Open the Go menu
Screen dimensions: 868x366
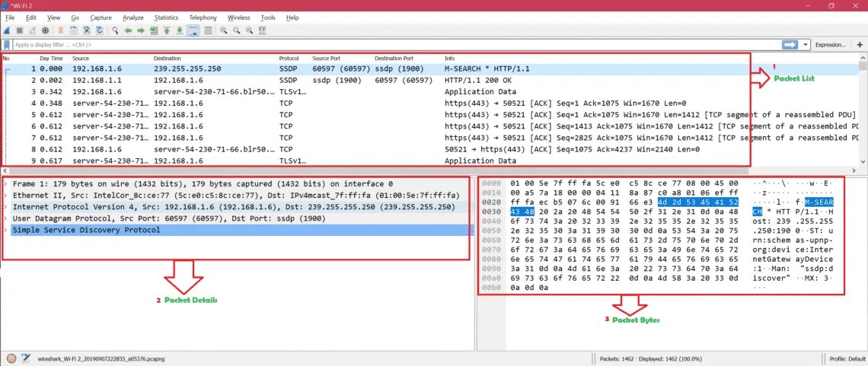75,18
